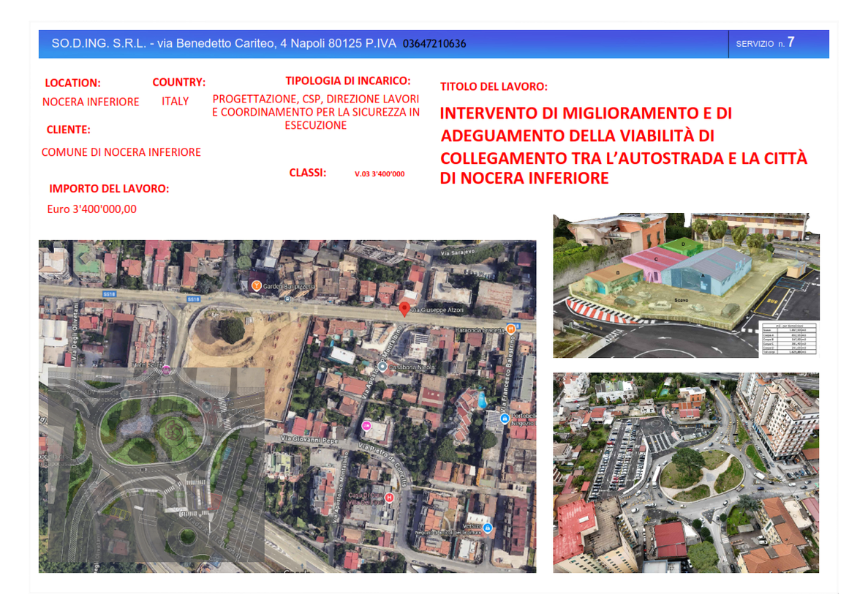Click the 'LOCATION:' heading
868x614 pixels.
coord(72,83)
